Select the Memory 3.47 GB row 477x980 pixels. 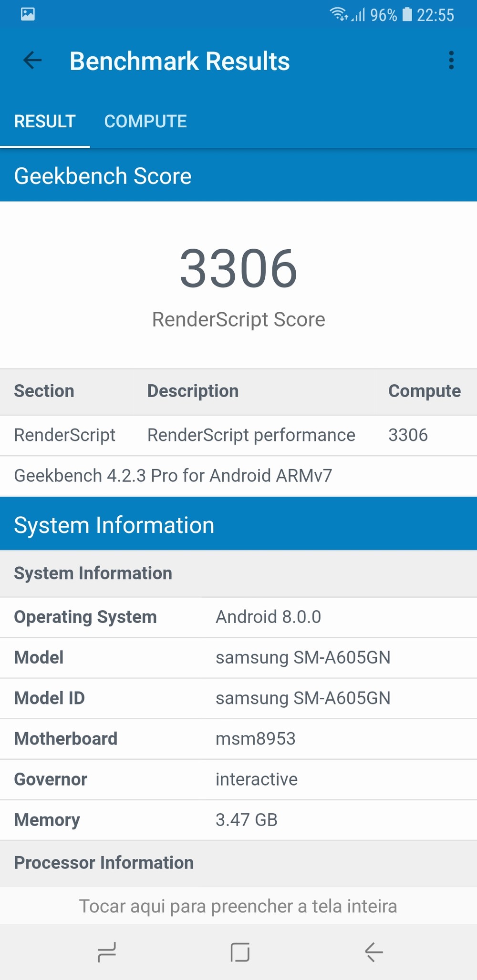click(238, 820)
